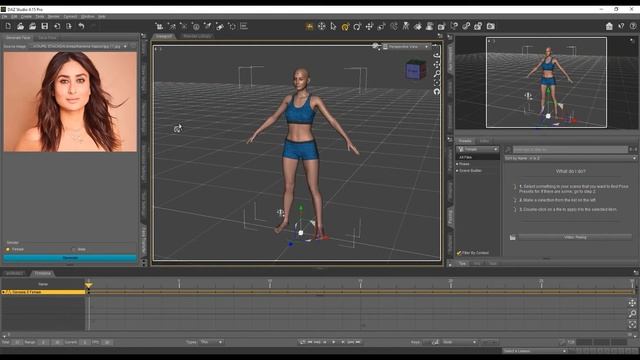
Task: Click the draw style sphere icon
Action: [376, 46]
